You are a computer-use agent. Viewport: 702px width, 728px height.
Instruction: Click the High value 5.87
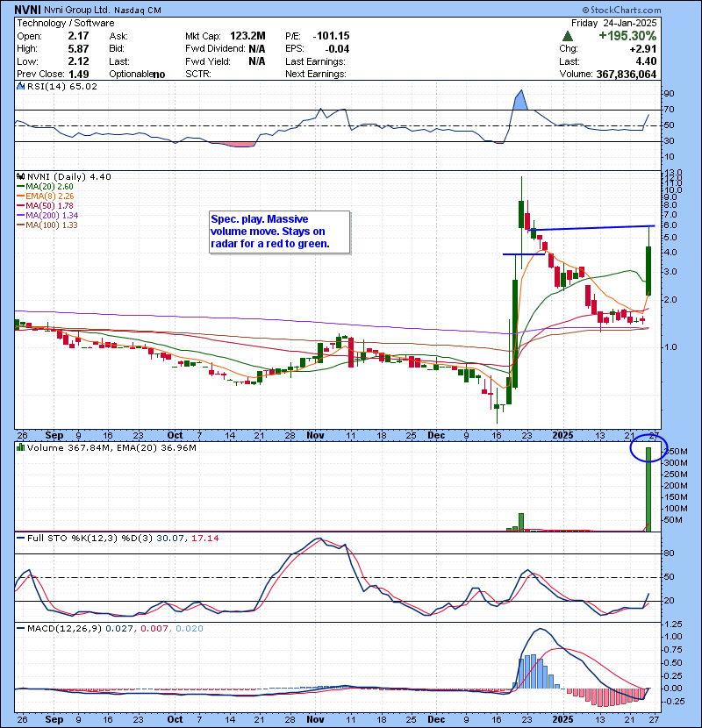click(78, 49)
